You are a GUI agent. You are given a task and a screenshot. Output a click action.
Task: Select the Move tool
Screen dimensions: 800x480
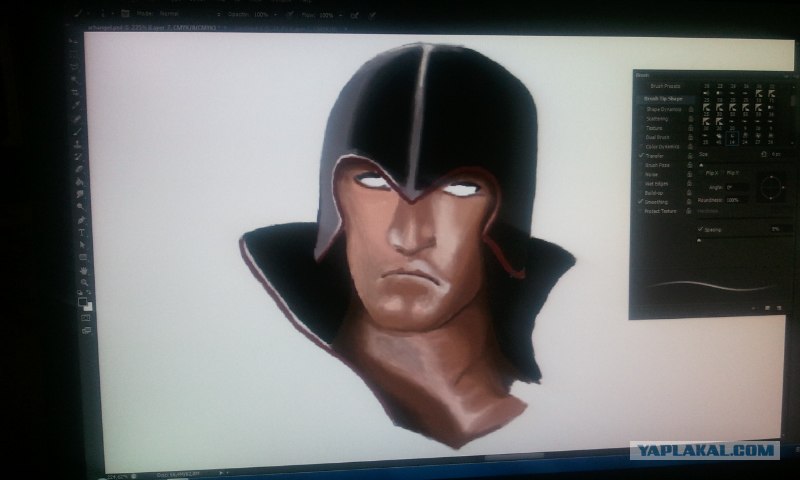click(71, 40)
